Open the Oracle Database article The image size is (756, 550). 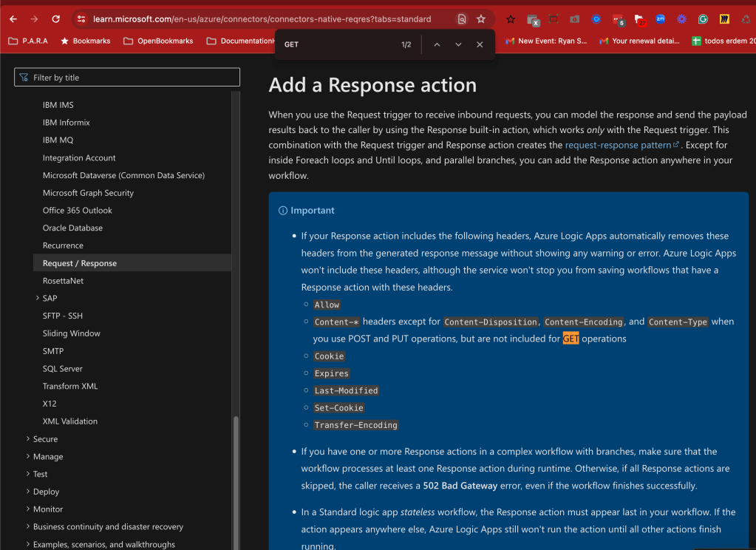(x=72, y=228)
